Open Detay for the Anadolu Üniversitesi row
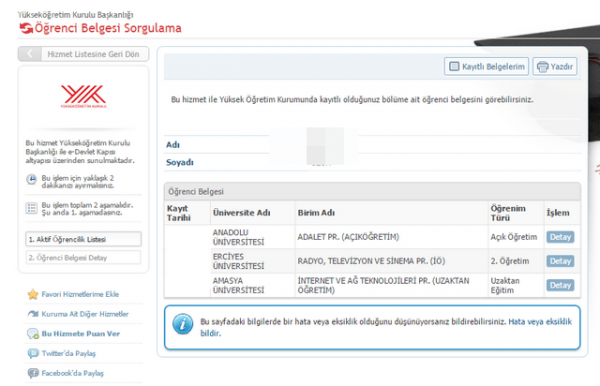This screenshot has width=600, height=386. [560, 237]
